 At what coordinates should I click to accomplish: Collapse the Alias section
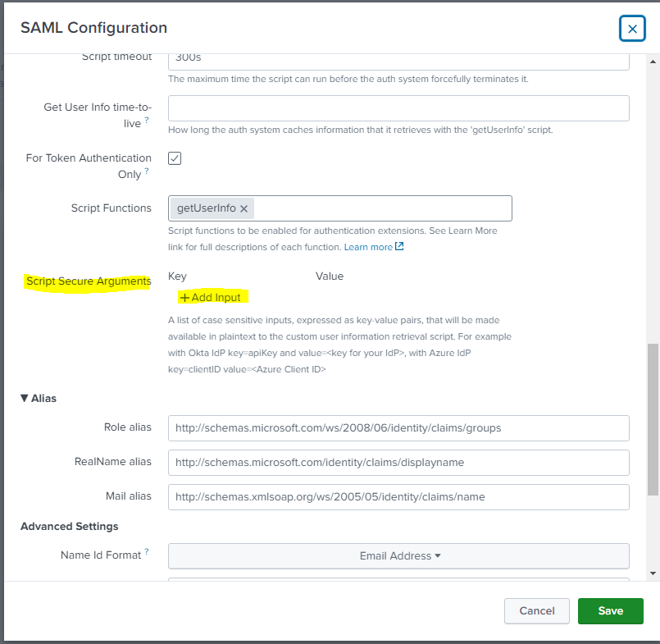(25, 398)
